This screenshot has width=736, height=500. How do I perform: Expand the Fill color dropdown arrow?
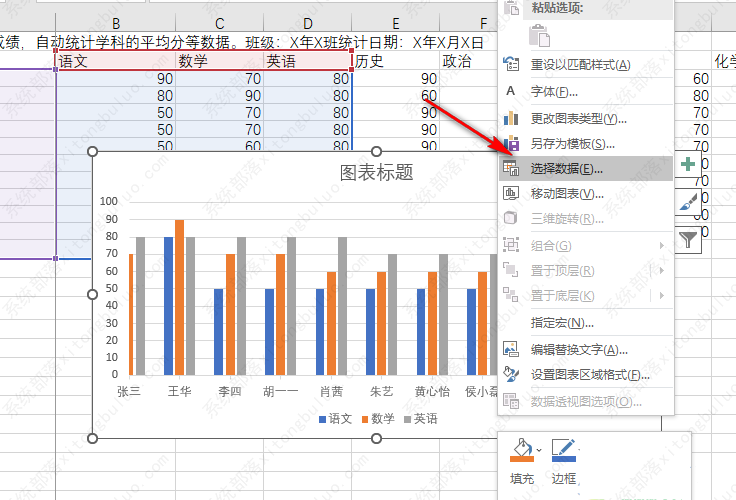pos(539,450)
